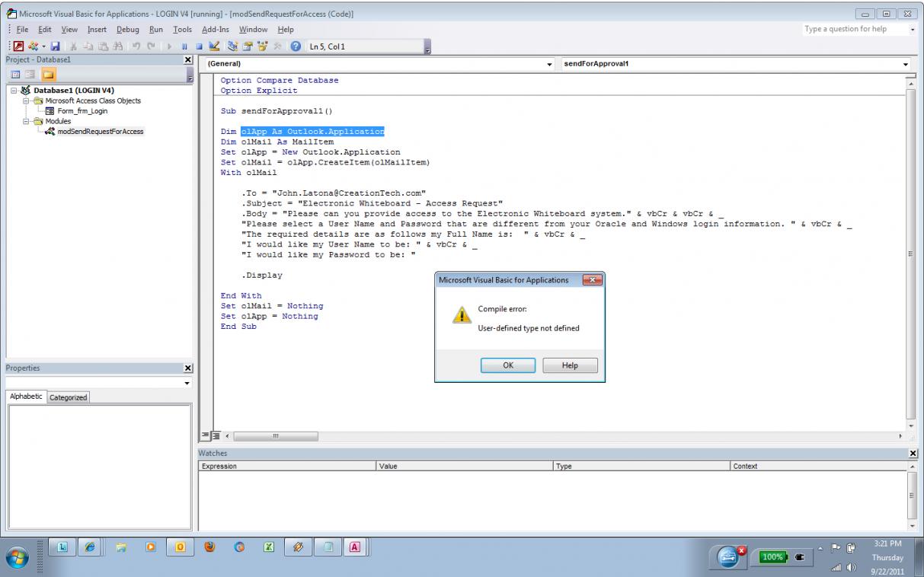Toggle Design Mode in the toolbar

point(214,46)
